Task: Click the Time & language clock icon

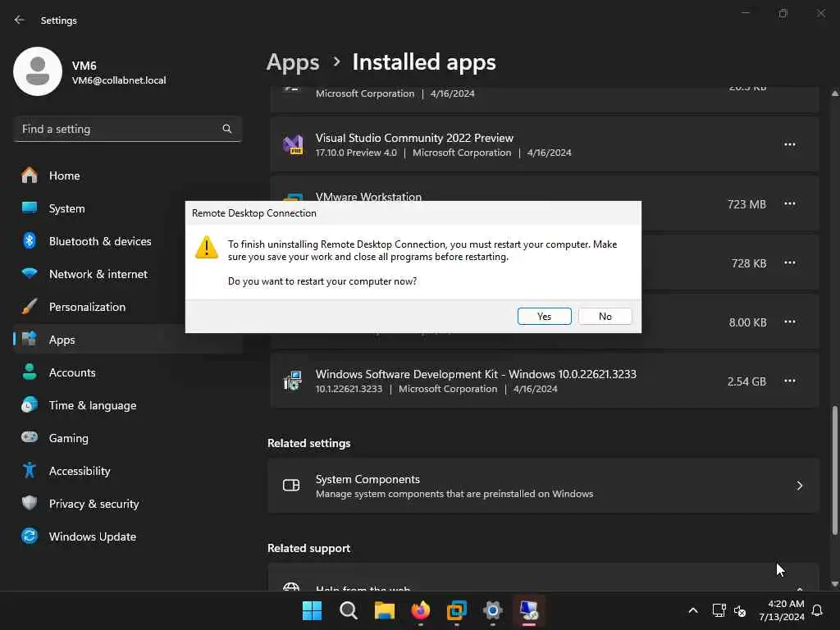Action: [x=30, y=405]
